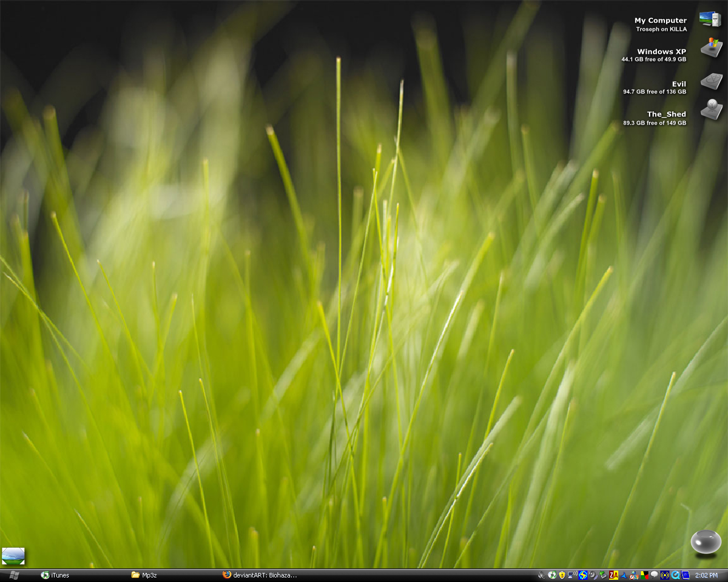Open The_Shed drive icon
The height and width of the screenshot is (582, 728).
(711, 109)
